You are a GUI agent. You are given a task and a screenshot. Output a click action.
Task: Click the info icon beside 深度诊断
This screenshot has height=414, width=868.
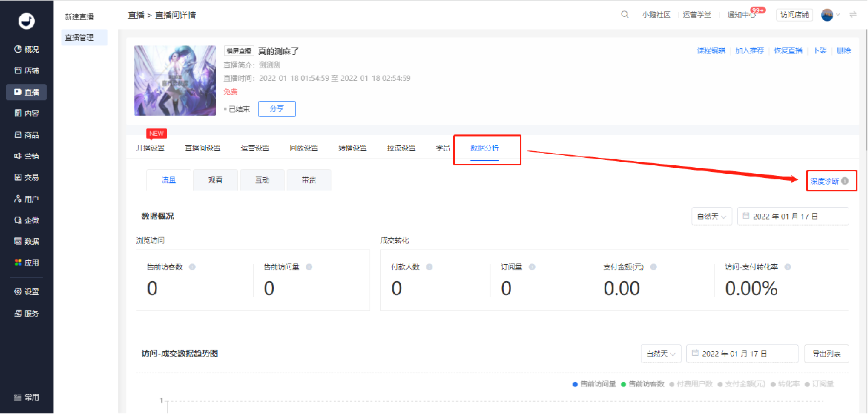[x=845, y=181]
